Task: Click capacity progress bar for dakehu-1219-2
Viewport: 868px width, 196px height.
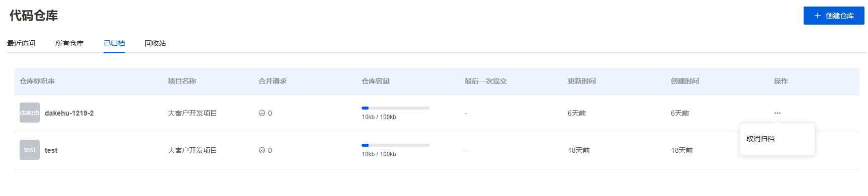Action: (x=396, y=108)
